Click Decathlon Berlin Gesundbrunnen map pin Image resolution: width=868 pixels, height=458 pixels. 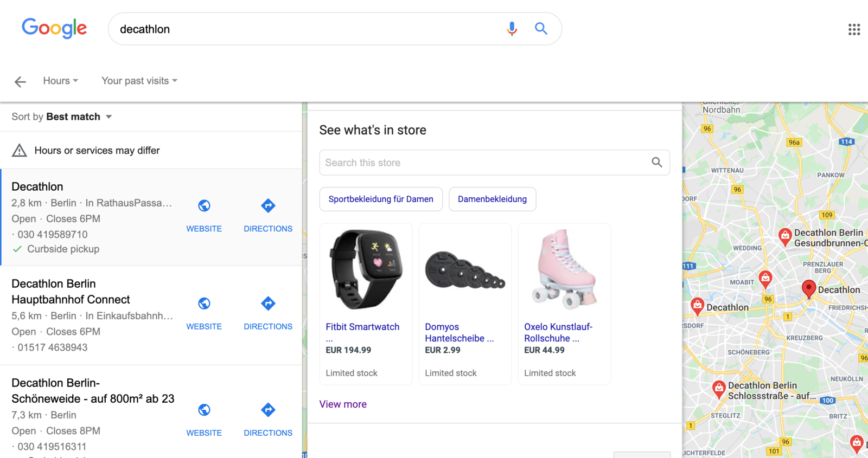(784, 236)
